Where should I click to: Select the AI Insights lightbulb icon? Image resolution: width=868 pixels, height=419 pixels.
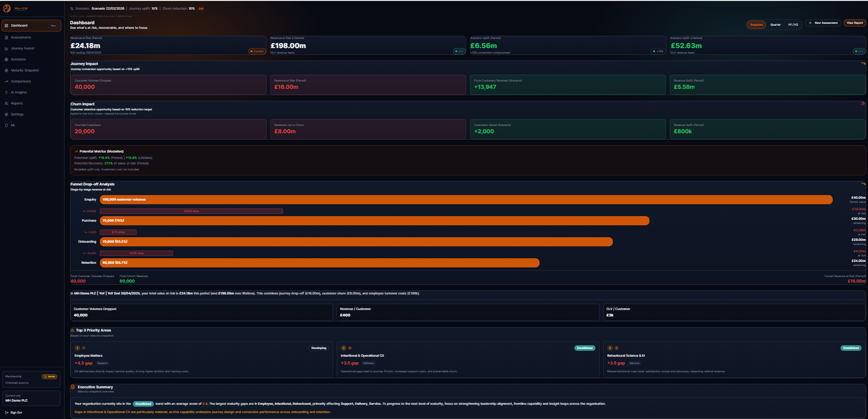click(6, 92)
